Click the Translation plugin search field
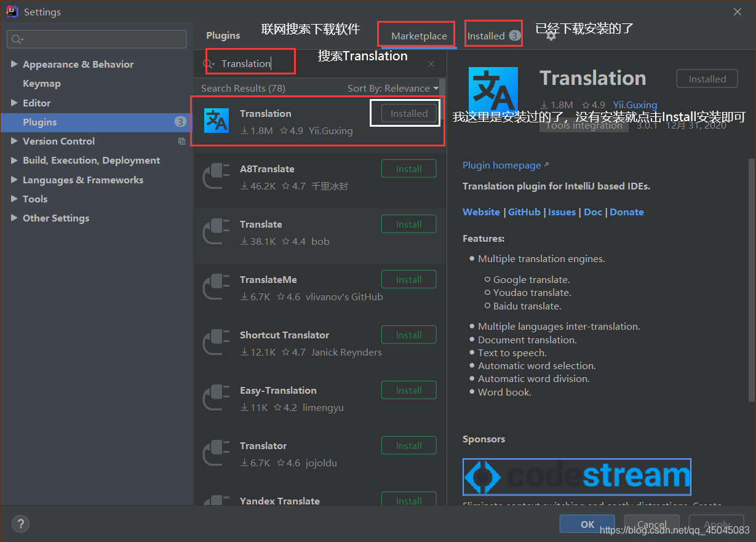 tap(320, 64)
